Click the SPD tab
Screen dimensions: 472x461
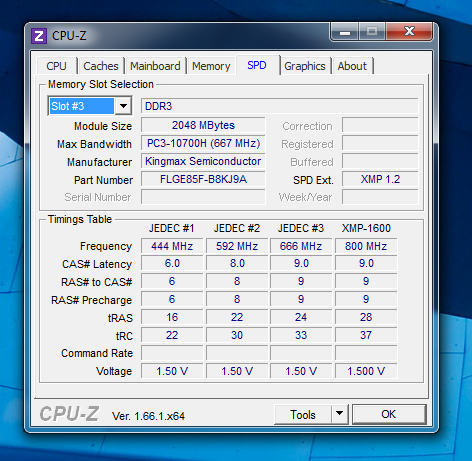(257, 65)
